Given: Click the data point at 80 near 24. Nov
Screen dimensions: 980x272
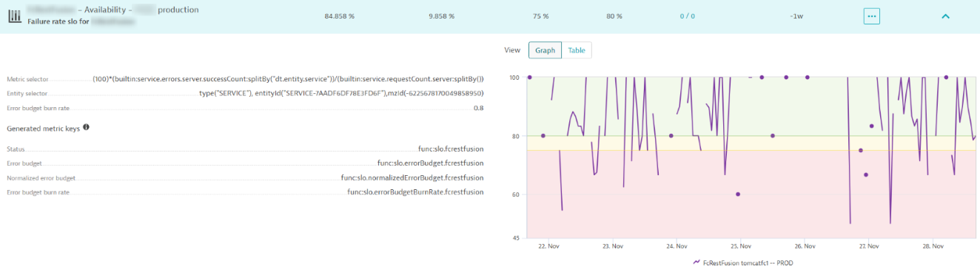Looking at the screenshot, I should point(671,136).
